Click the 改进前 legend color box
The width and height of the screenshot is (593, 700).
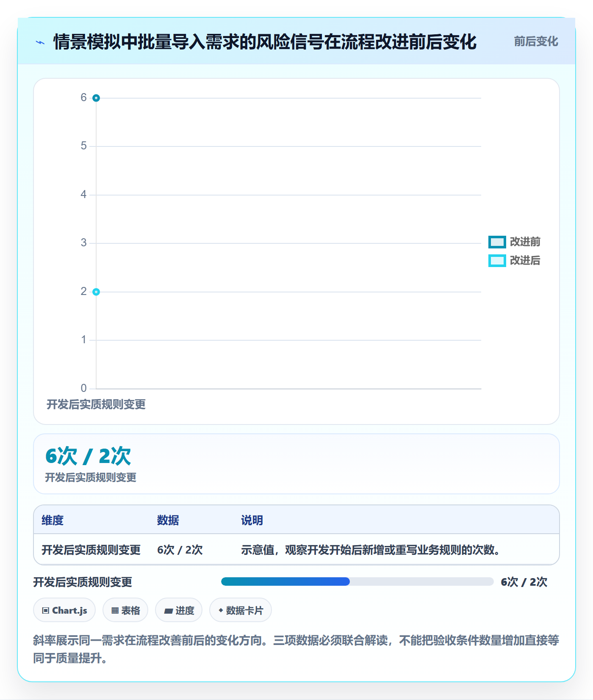(x=497, y=242)
